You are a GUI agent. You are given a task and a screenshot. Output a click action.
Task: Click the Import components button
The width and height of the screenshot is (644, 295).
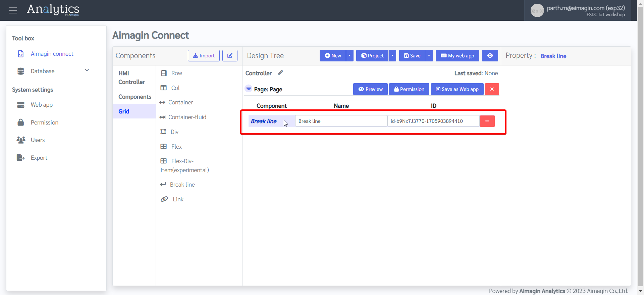(x=204, y=56)
